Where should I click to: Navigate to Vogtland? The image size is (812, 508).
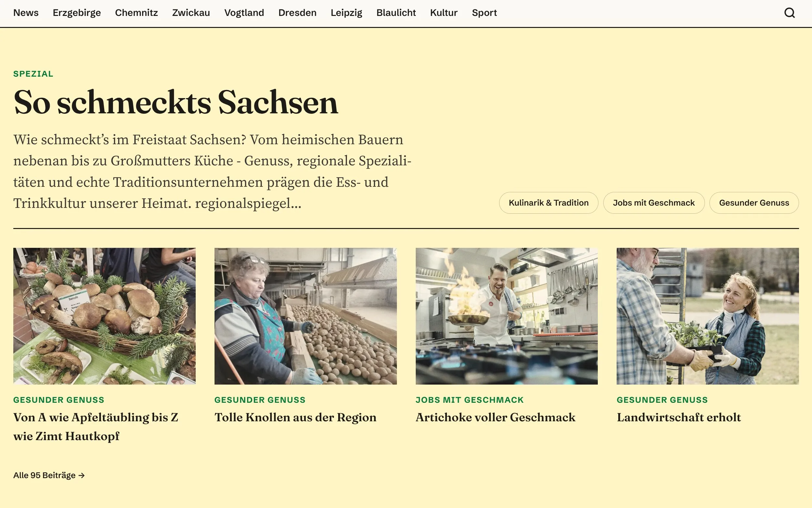coord(244,13)
